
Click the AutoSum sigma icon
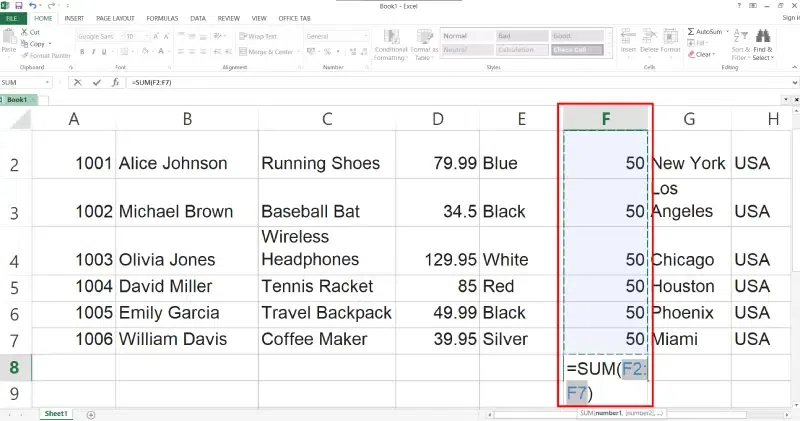pyautogui.click(x=688, y=32)
